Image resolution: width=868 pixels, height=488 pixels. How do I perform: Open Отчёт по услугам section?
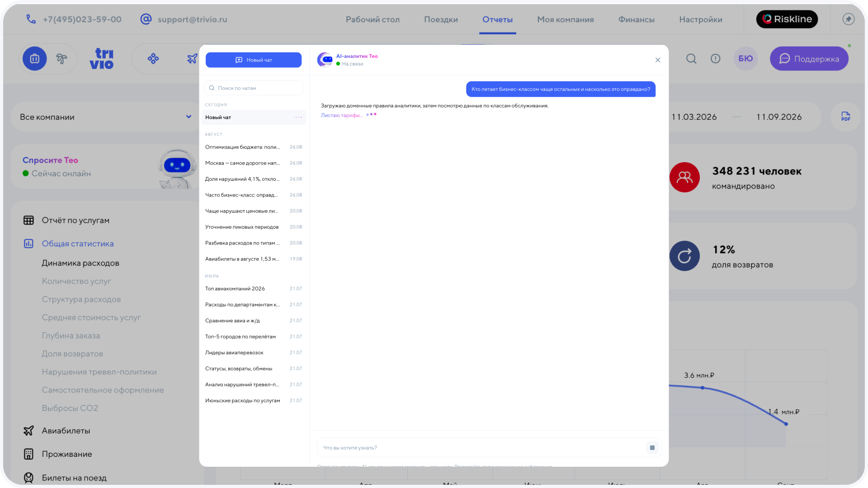(x=75, y=220)
